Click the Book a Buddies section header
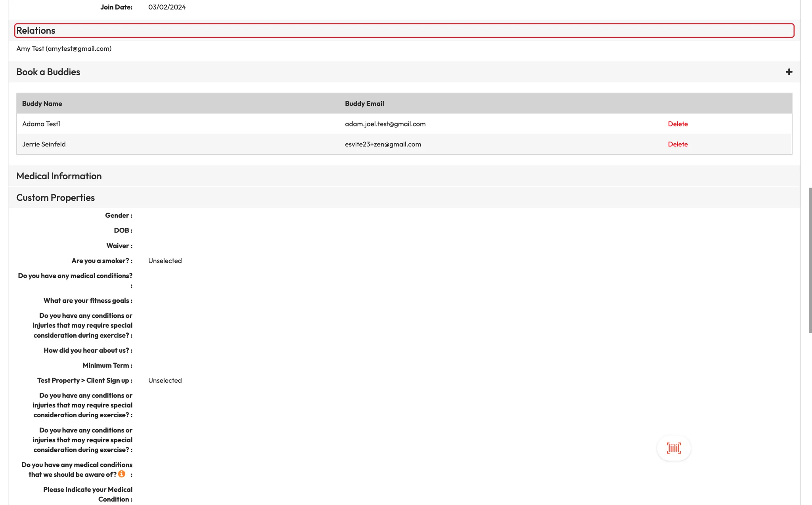This screenshot has height=505, width=812. (48, 72)
